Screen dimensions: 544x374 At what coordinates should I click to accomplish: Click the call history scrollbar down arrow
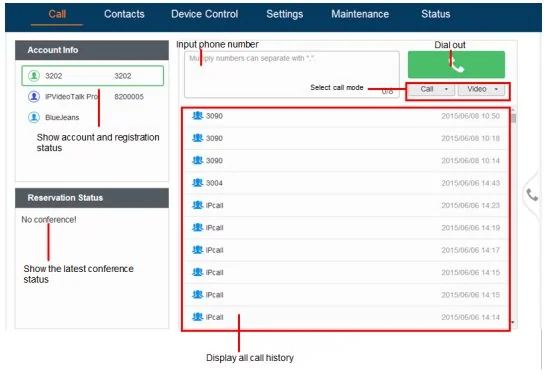coord(513,323)
